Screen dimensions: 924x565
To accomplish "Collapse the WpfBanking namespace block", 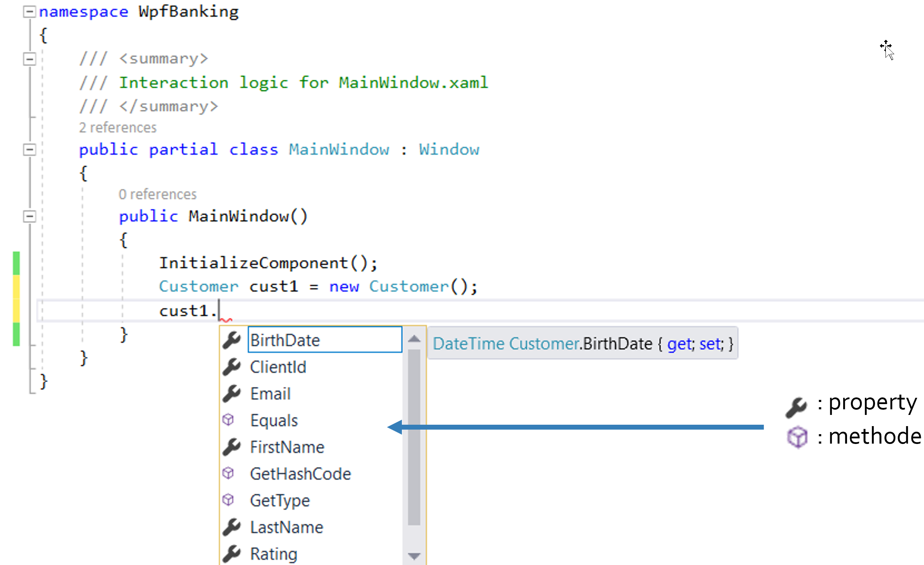I will [x=29, y=12].
